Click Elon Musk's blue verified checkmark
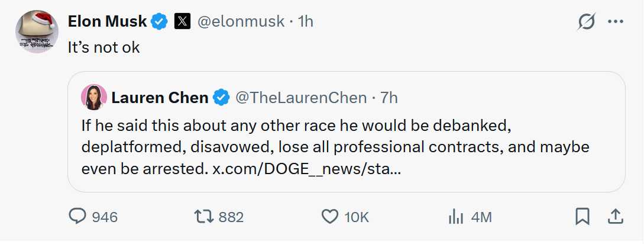This screenshot has width=644, height=244. coord(159,22)
